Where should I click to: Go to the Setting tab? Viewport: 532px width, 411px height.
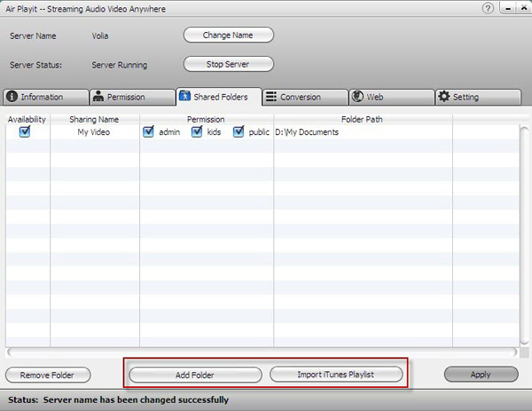click(x=478, y=97)
